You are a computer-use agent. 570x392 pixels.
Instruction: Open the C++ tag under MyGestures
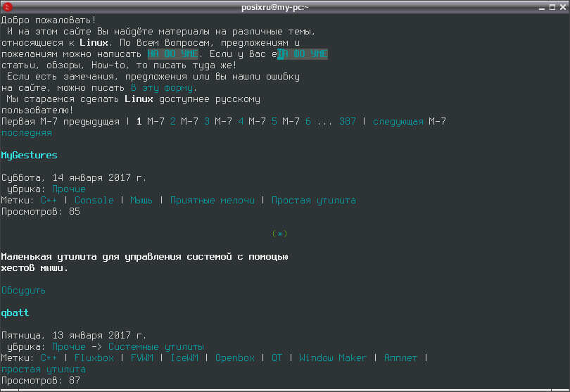click(x=49, y=201)
